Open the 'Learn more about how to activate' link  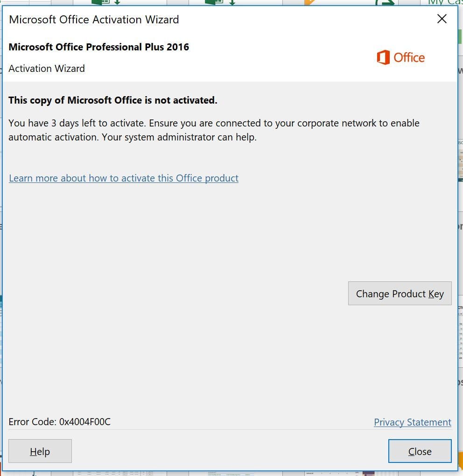124,178
